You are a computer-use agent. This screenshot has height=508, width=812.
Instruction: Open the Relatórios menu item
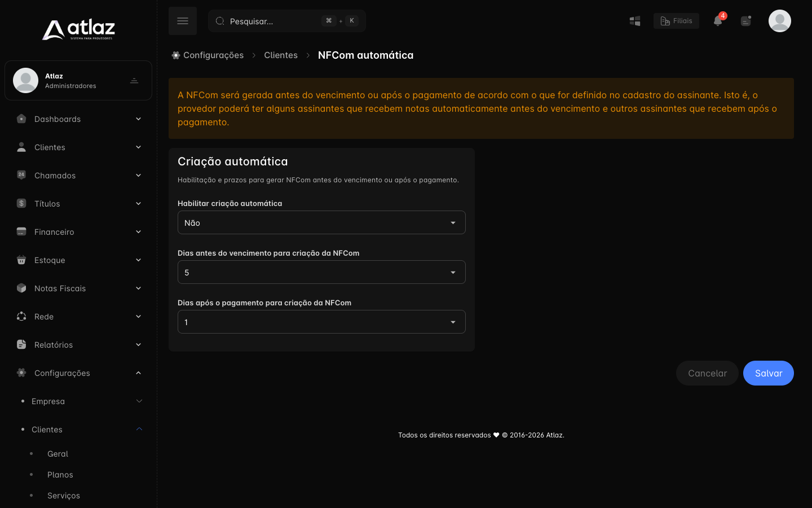tap(78, 344)
